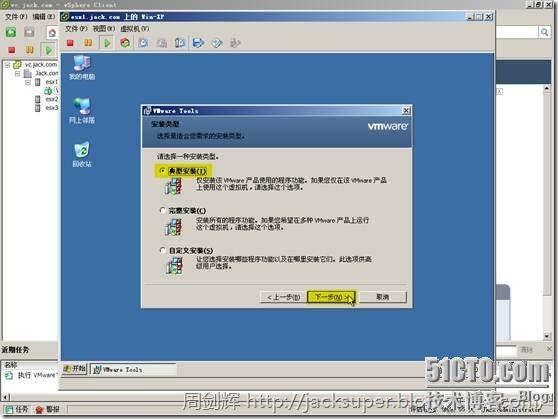Open the File menu in the console window
Viewport: 558px width, 419px height.
pos(76,28)
